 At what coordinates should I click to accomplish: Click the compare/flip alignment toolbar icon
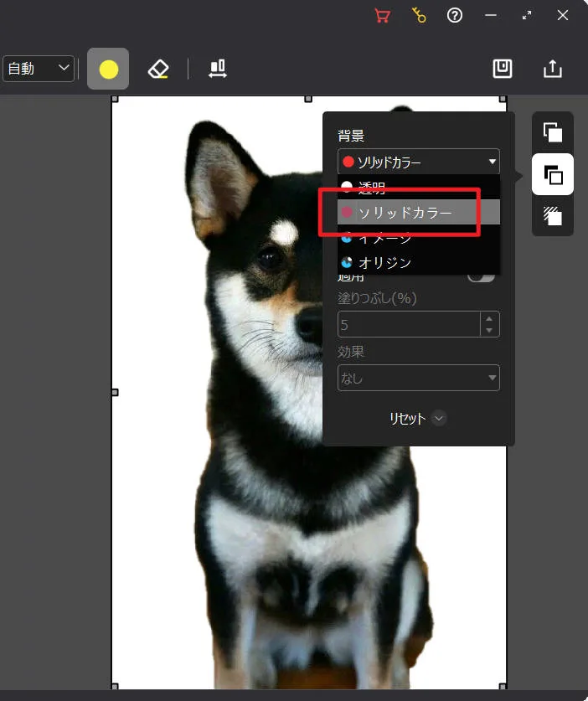point(218,69)
